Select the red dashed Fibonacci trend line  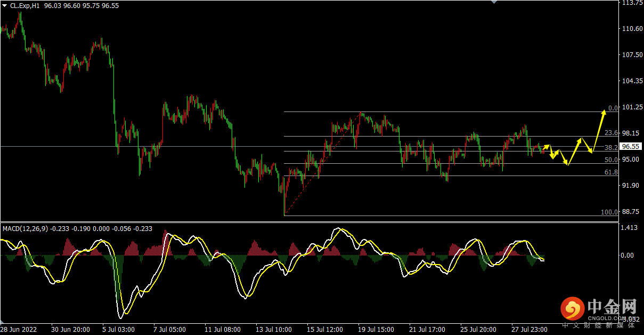pos(323,164)
